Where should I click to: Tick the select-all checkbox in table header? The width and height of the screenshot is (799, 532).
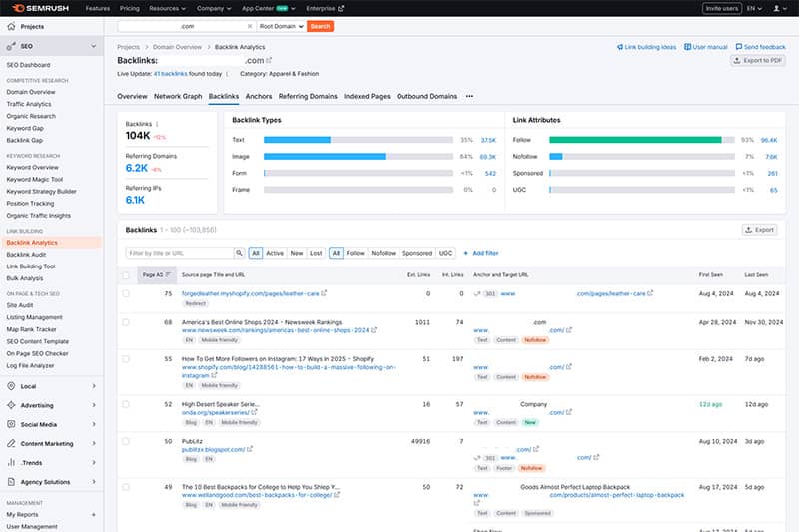point(126,275)
